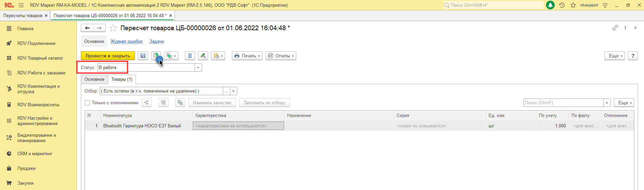Screen dimensions: 644x190
Task: Add document to favorites with the star
Action: [x=113, y=28]
